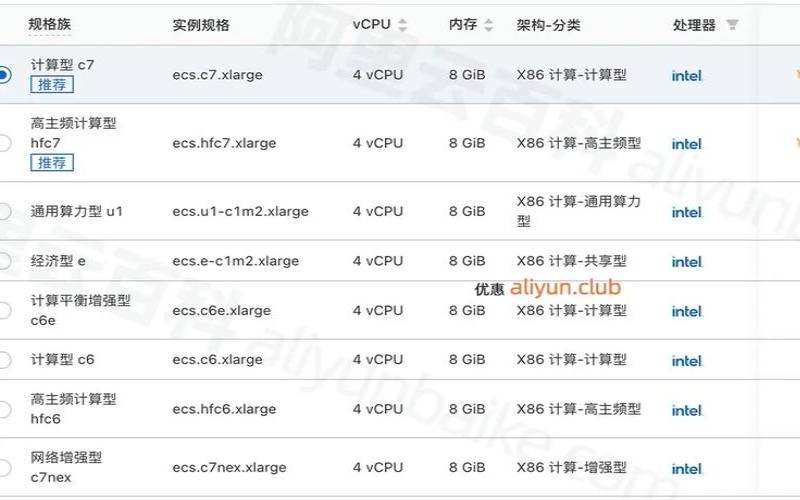Image resolution: width=800 pixels, height=500 pixels.
Task: Click the intel logo in the 经济型 e row
Action: click(687, 262)
